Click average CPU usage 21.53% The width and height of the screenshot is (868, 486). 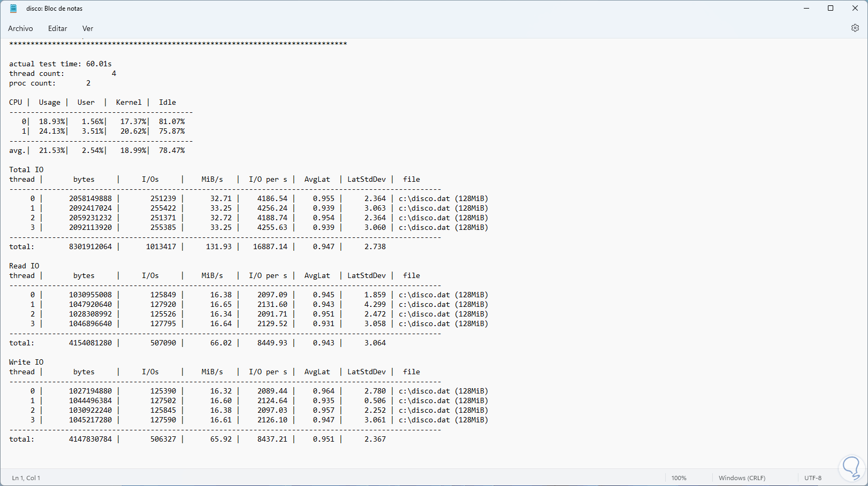click(52, 150)
